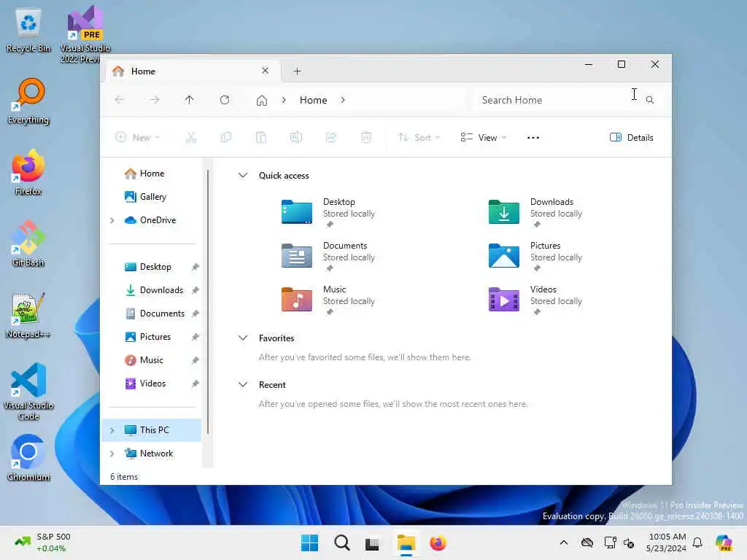Image resolution: width=747 pixels, height=560 pixels.
Task: Show hidden system tray icons
Action: (x=564, y=542)
